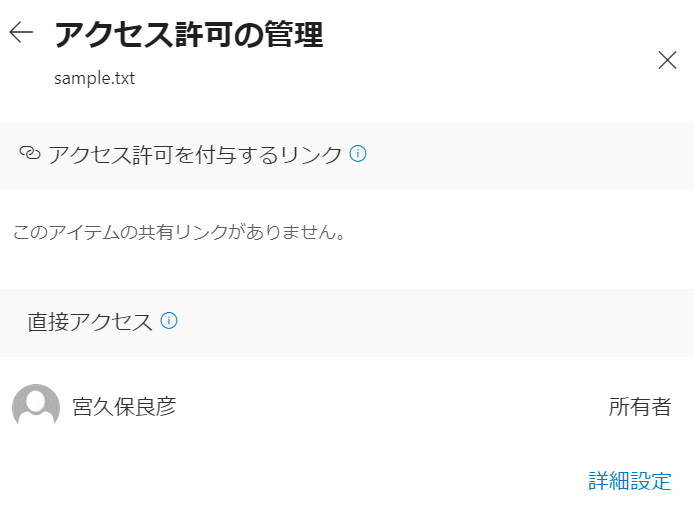Screen dimensions: 694x515
Task: Open the 詳細設定 link
Action: pyautogui.click(x=629, y=481)
